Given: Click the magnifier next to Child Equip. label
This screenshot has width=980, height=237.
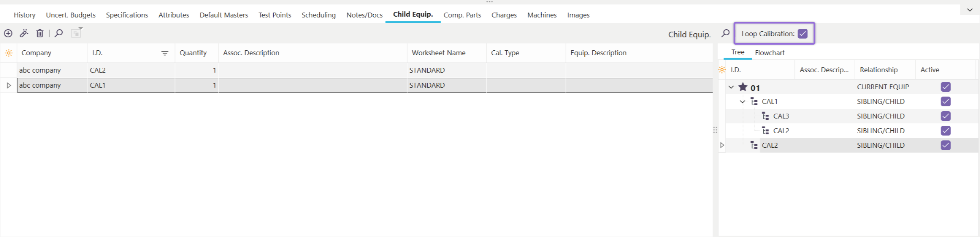Looking at the screenshot, I should coord(725,33).
